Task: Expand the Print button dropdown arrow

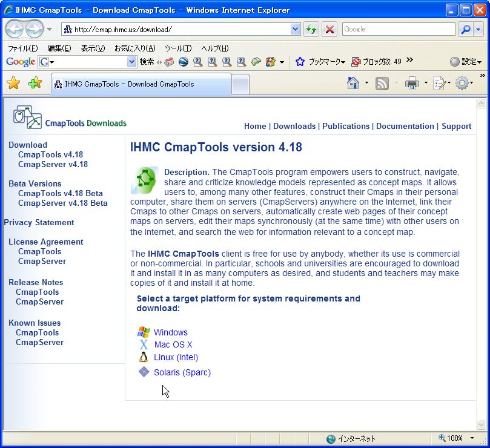Action: tap(426, 83)
